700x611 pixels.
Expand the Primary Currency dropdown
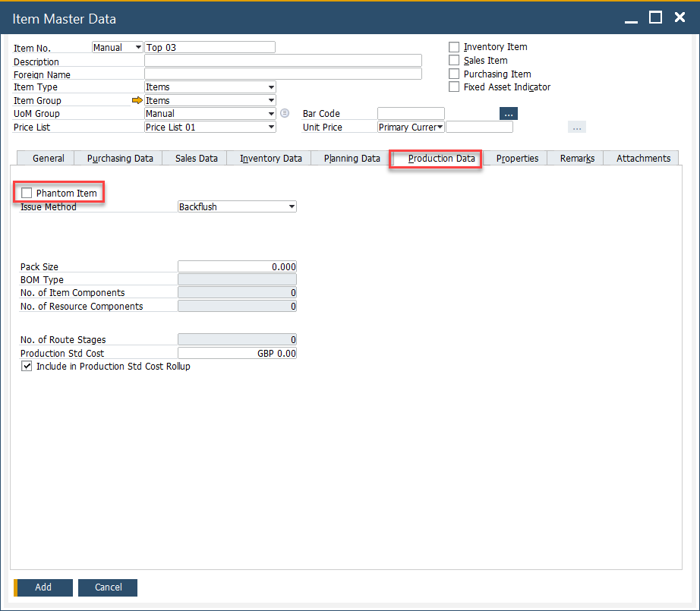point(440,128)
